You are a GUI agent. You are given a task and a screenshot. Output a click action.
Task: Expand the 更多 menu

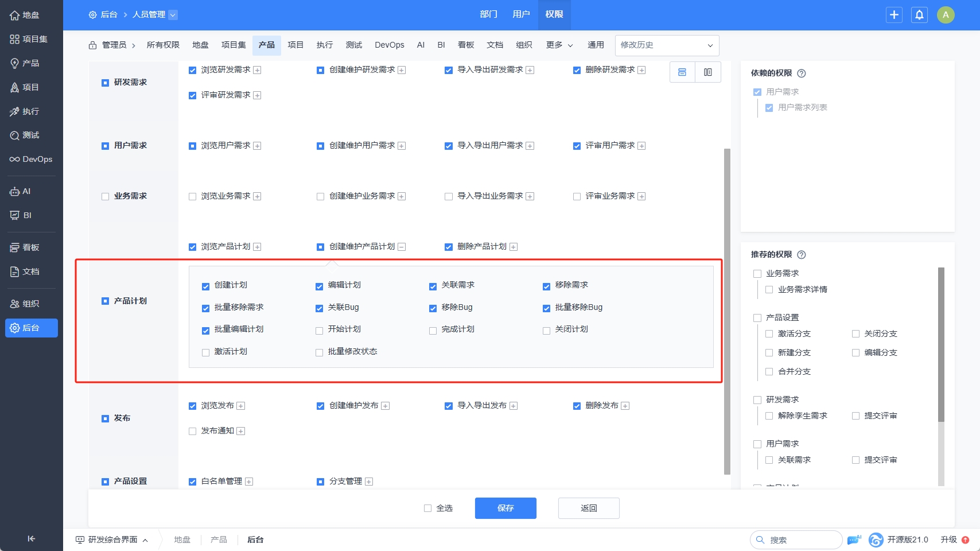pyautogui.click(x=559, y=45)
